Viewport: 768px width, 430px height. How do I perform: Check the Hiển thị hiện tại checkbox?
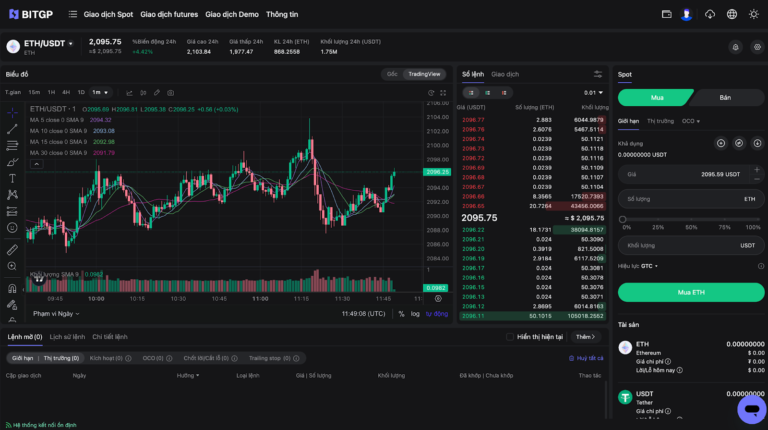(x=510, y=337)
